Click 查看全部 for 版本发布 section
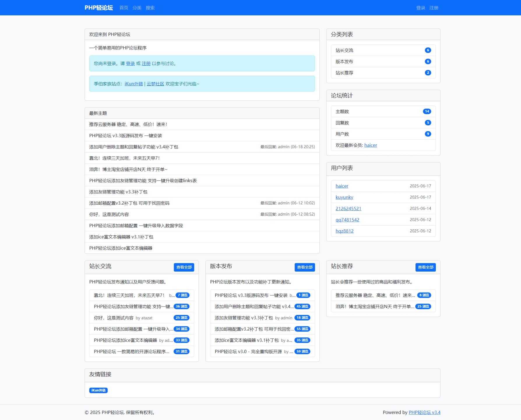Screen dimensions: 521x420 [305, 267]
